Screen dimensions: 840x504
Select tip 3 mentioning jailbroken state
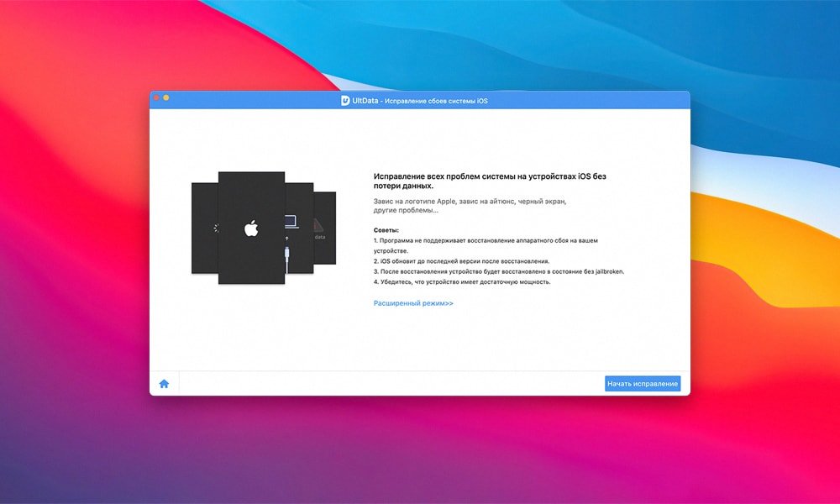point(499,271)
